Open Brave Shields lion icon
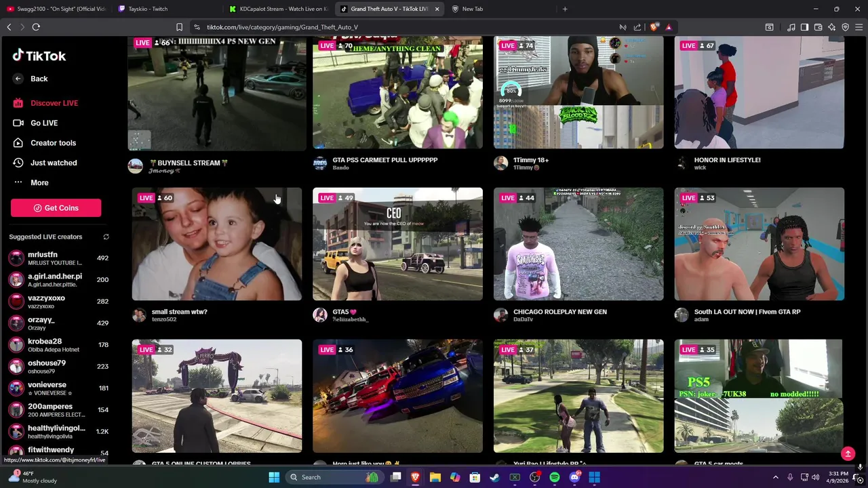Image resolution: width=868 pixels, height=488 pixels. [654, 27]
